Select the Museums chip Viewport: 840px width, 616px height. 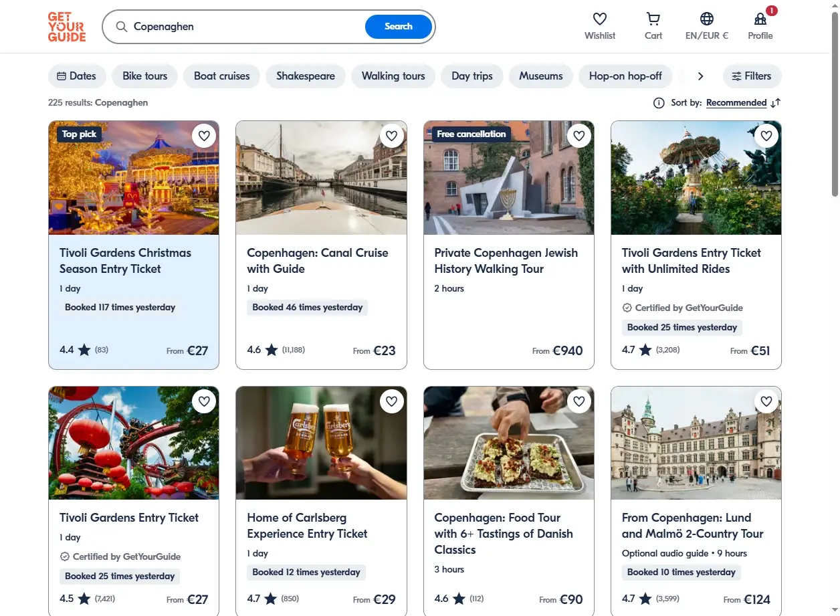[541, 76]
